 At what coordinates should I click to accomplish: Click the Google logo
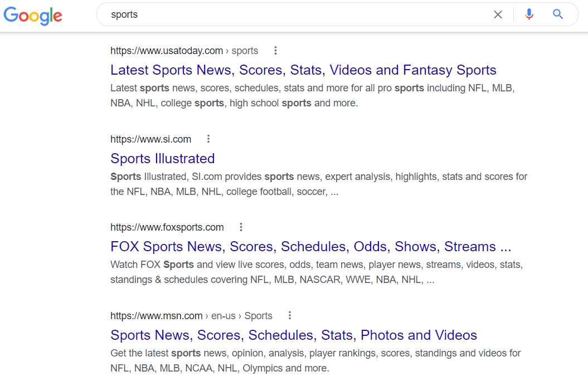[33, 16]
